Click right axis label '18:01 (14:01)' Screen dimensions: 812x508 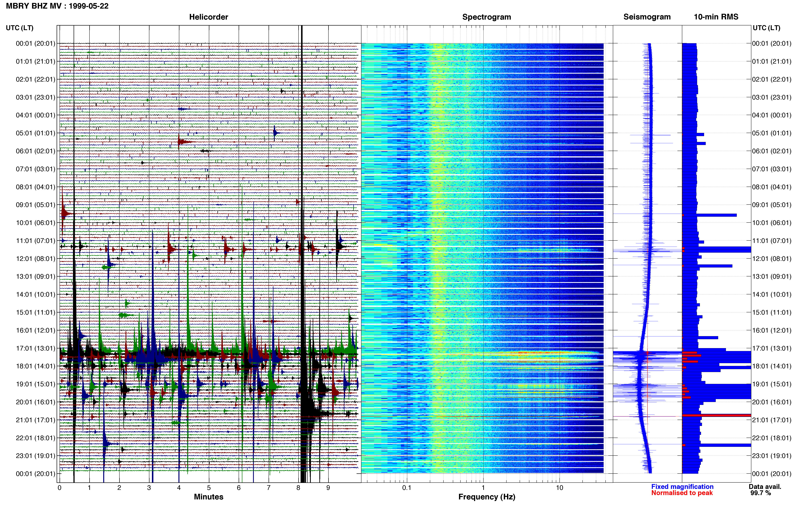pyautogui.click(x=772, y=366)
